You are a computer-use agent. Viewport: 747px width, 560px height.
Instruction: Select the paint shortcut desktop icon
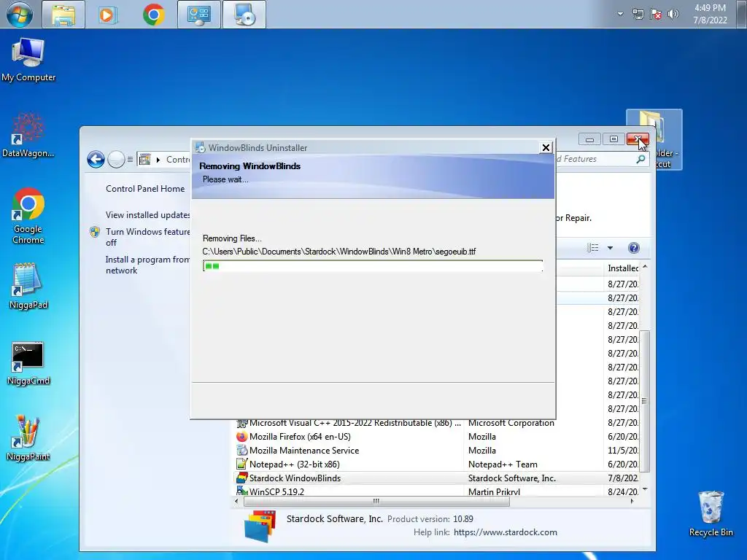[28, 437]
